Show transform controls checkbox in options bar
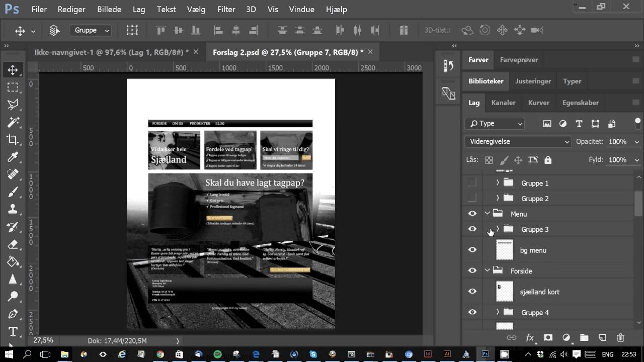Image resolution: width=644 pixels, height=362 pixels. tap(132, 30)
